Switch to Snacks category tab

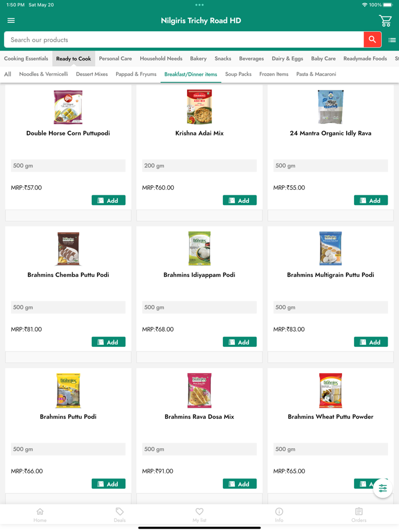(x=223, y=59)
